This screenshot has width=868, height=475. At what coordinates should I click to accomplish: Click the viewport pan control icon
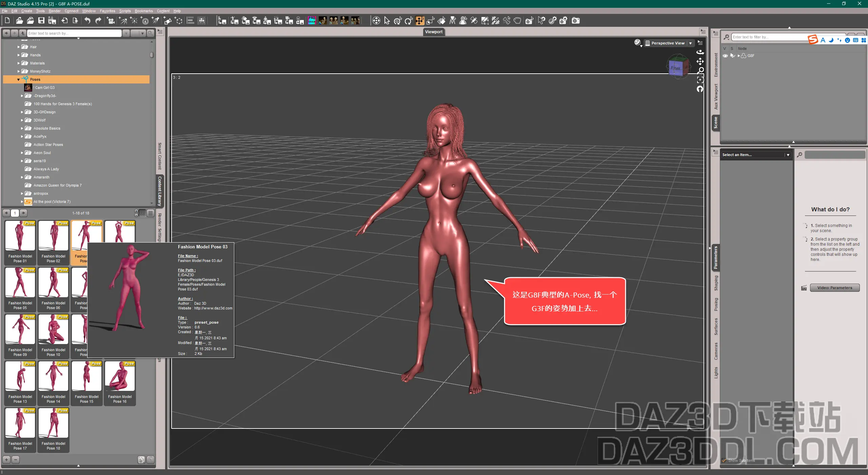point(700,61)
